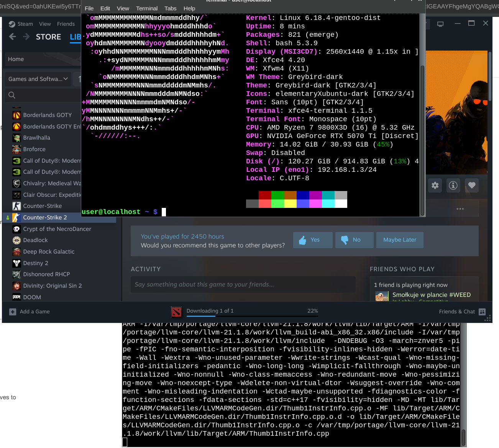Click the user@localhost terminal prompt
Image resolution: width=499 pixels, height=448 pixels.
tap(120, 212)
